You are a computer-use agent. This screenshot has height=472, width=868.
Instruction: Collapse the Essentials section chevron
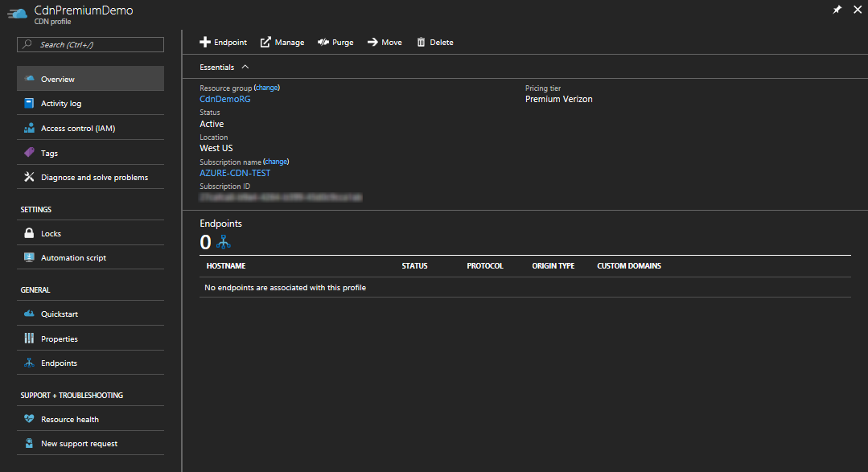point(245,67)
